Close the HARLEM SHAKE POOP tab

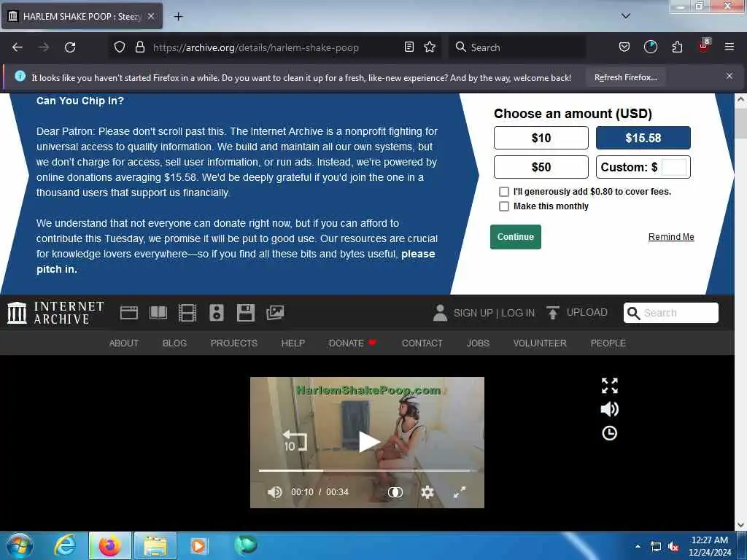pos(150,16)
